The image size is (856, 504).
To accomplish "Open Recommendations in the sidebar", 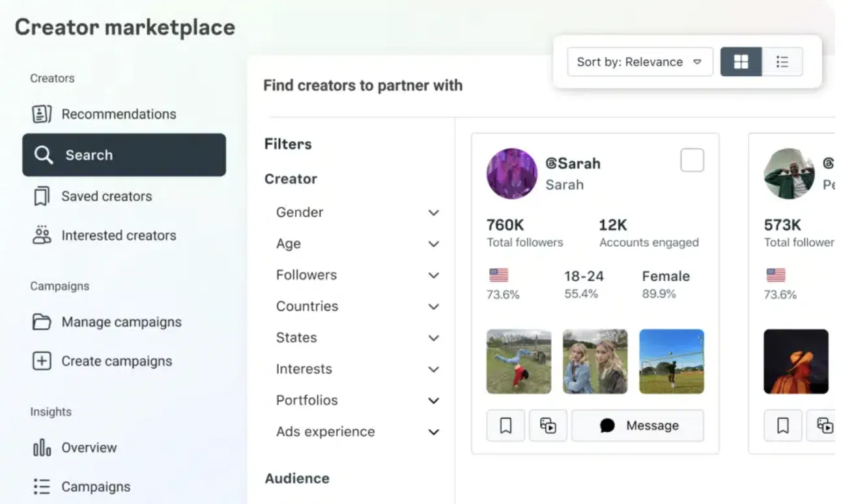I will 119,114.
